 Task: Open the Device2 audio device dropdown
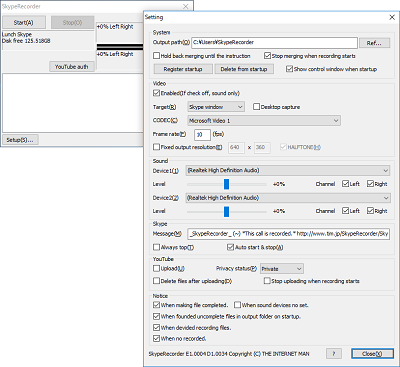[288, 198]
